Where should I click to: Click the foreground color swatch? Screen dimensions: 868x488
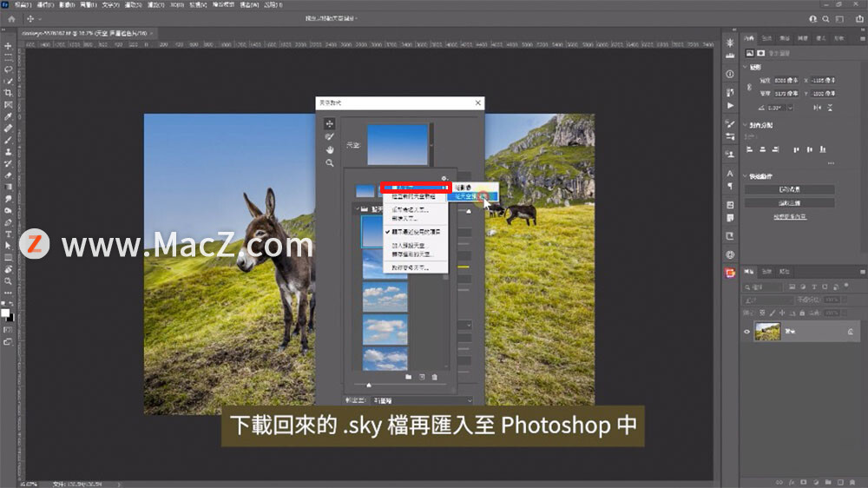coord(5,313)
